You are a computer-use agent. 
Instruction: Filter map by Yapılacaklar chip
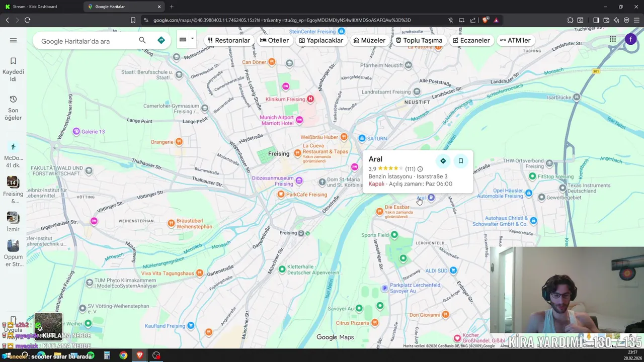click(x=321, y=40)
